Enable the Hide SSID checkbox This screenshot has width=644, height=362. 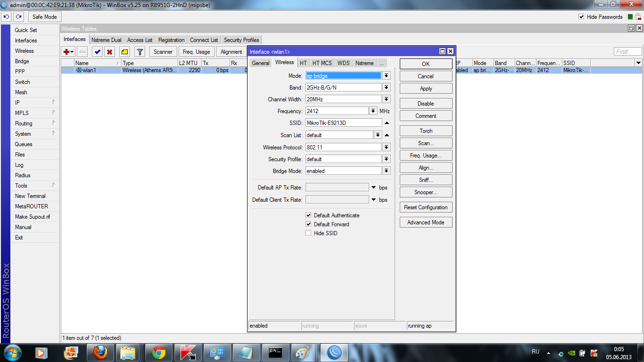point(308,233)
